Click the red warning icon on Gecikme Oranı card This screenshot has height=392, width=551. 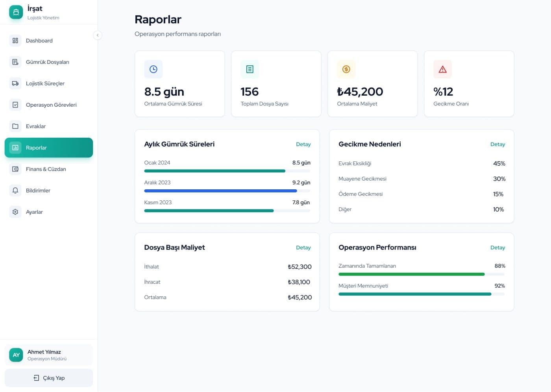point(442,69)
